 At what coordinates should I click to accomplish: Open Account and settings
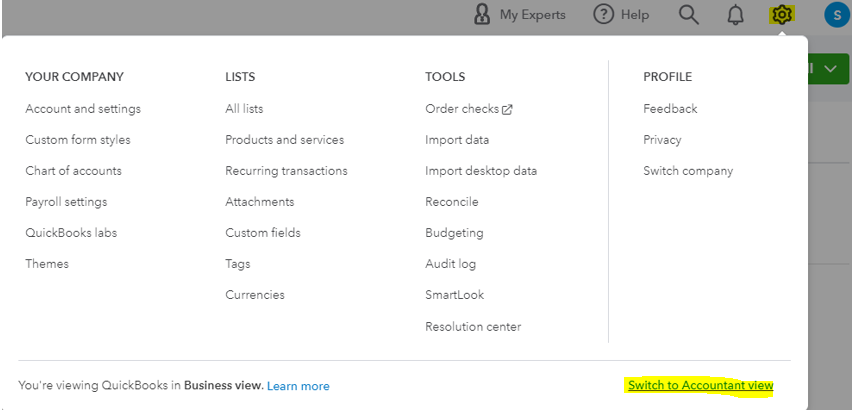point(83,109)
